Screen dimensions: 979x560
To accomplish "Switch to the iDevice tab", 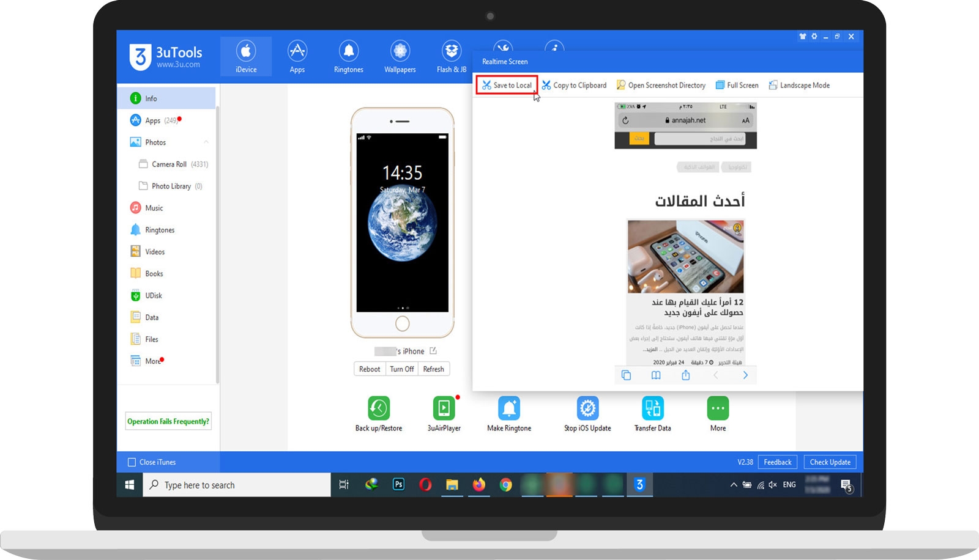I will pos(246,56).
